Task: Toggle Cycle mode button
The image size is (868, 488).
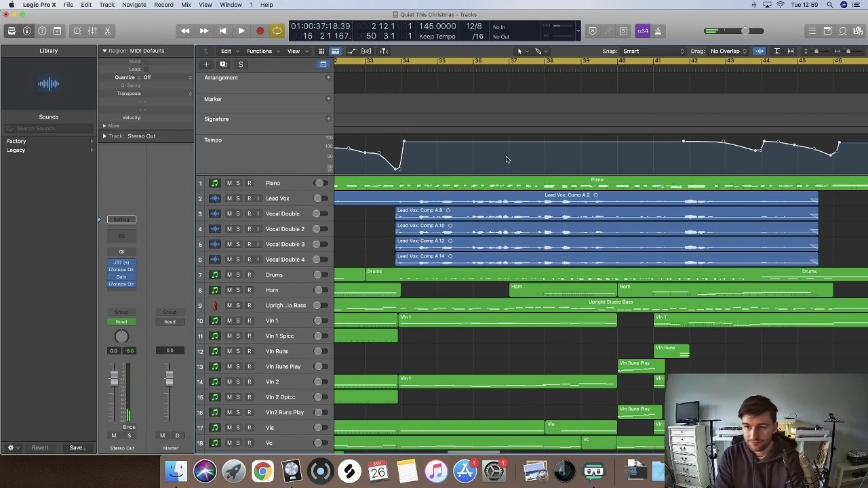Action: tap(277, 30)
